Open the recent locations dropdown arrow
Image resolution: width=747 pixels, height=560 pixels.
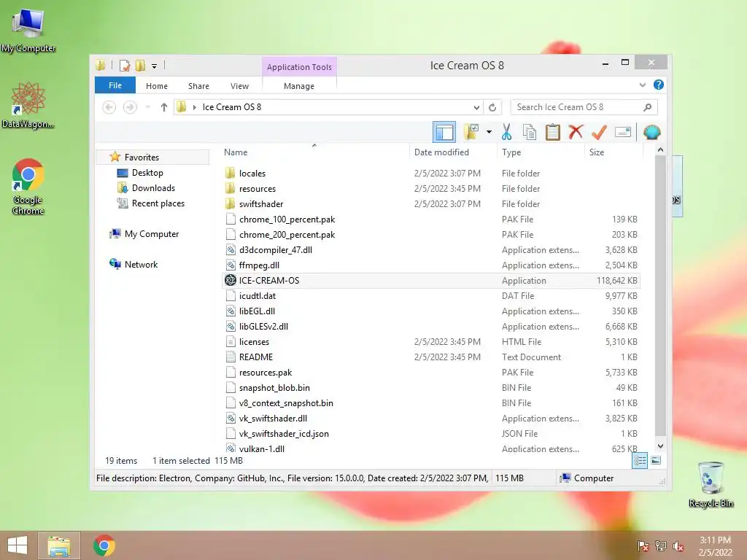[147, 108]
